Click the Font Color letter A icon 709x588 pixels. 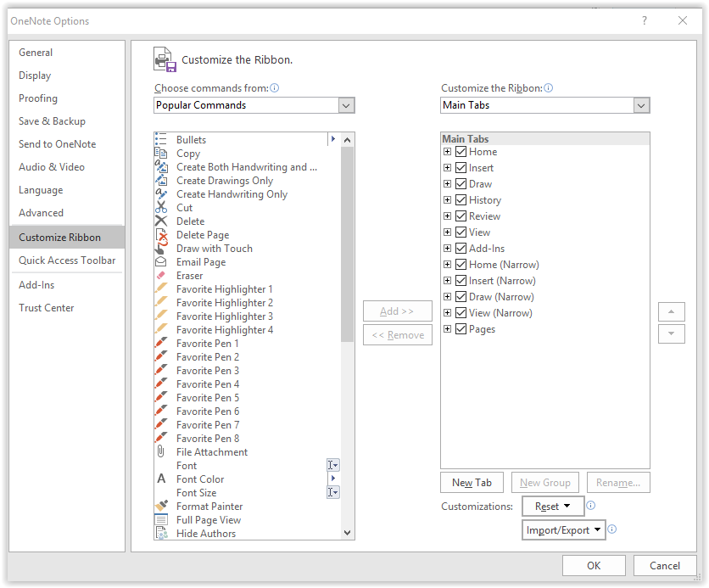[x=161, y=479]
